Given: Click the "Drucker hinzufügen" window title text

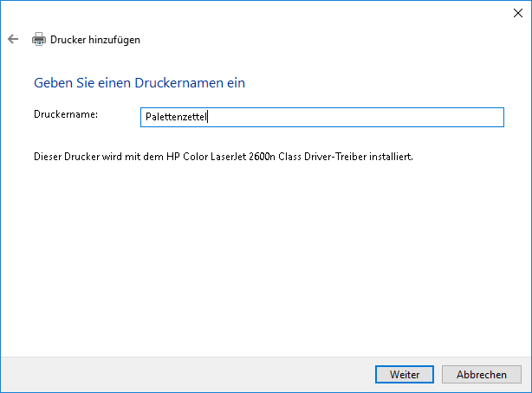Looking at the screenshot, I should (95, 39).
